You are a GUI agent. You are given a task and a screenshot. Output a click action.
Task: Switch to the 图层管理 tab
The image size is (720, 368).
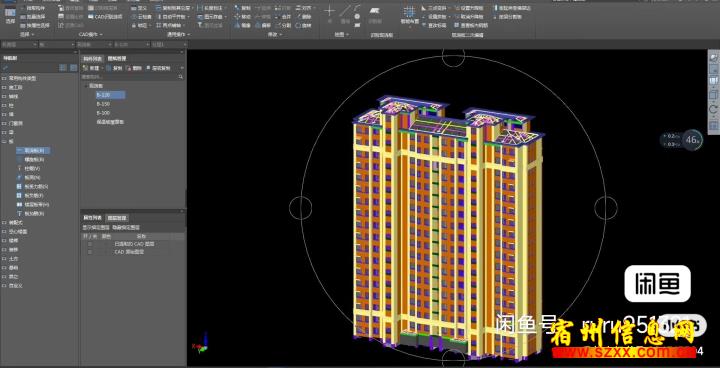tap(116, 218)
